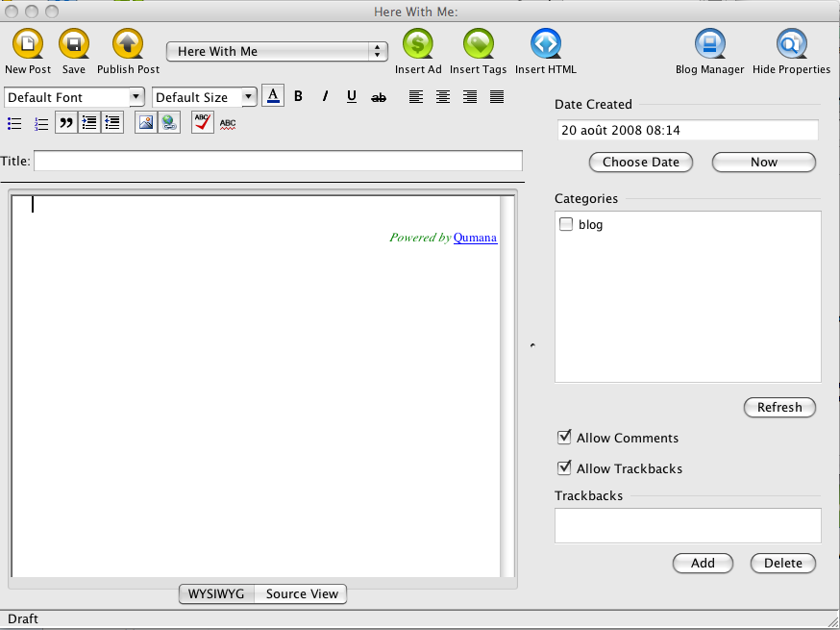Click the Insert Ad icon

418,44
